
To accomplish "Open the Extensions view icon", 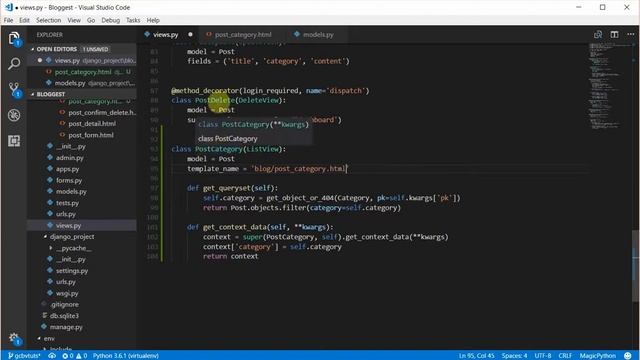I will tap(14, 141).
